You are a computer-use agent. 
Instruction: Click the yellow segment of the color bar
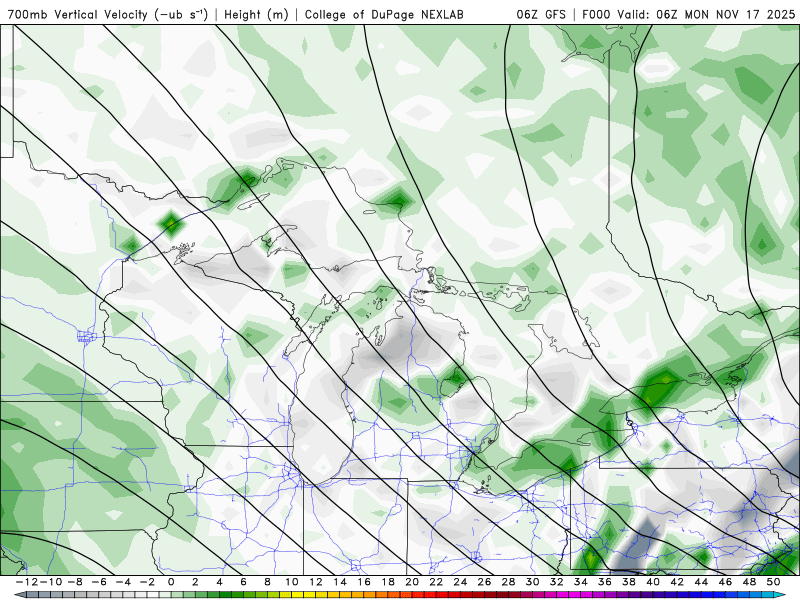[297, 595]
